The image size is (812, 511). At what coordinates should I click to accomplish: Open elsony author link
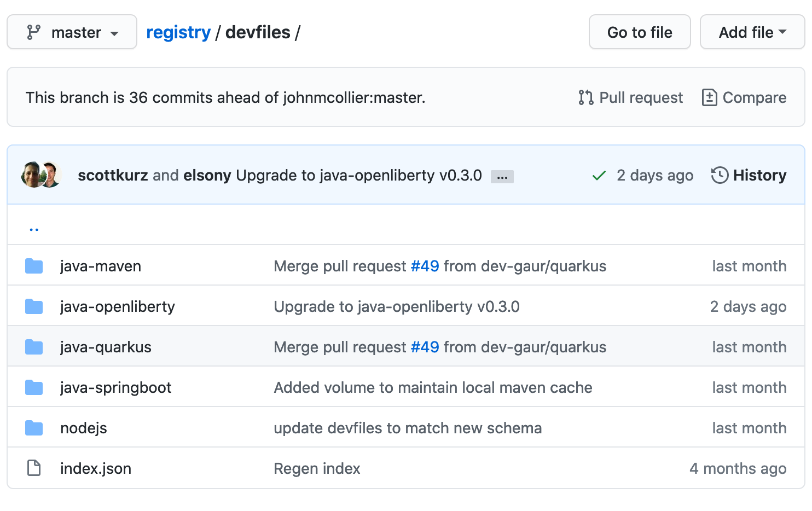[x=207, y=175]
